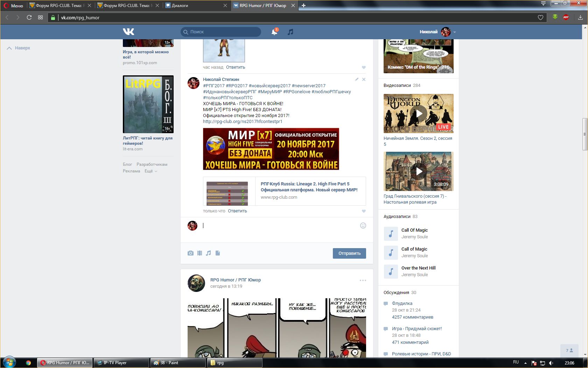Open the friends online chat widget
Image resolution: width=588 pixels, height=368 pixels.
pyautogui.click(x=569, y=350)
